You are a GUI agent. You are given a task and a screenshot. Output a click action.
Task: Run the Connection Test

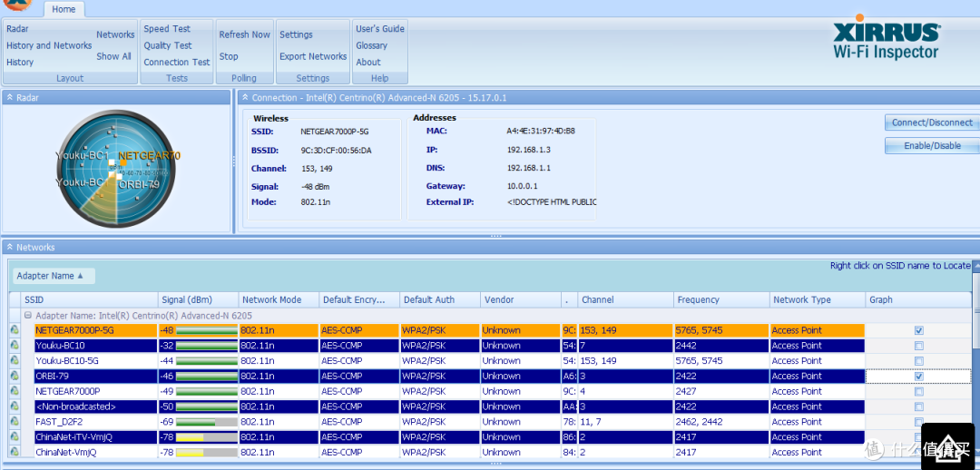click(177, 63)
